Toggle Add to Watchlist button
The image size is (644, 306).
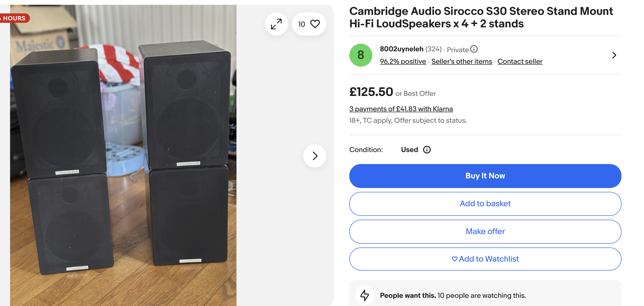(x=485, y=259)
